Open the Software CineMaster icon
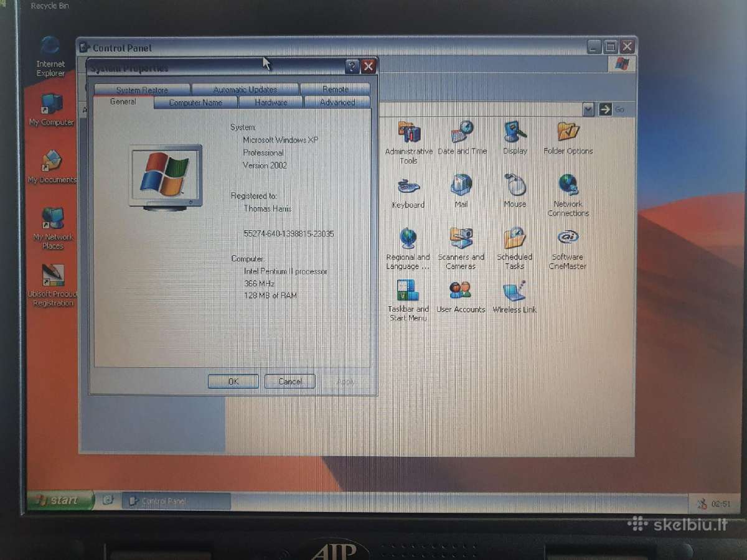Screen dimensions: 747x560 coord(568,249)
